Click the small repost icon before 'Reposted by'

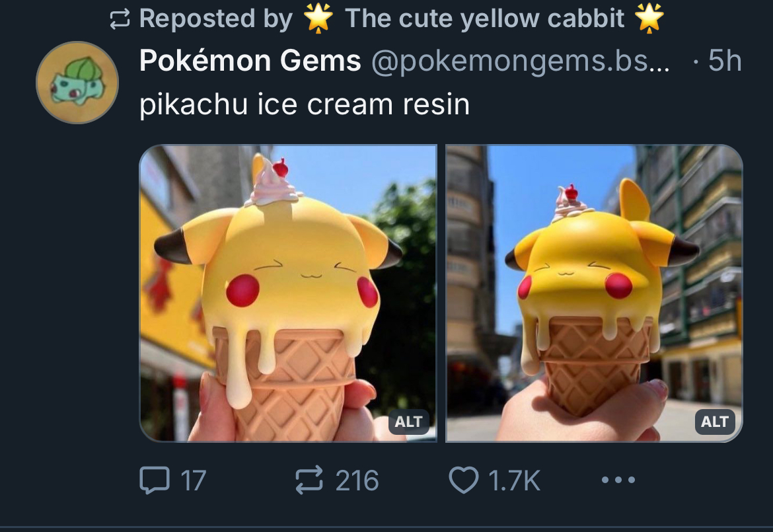click(120, 19)
